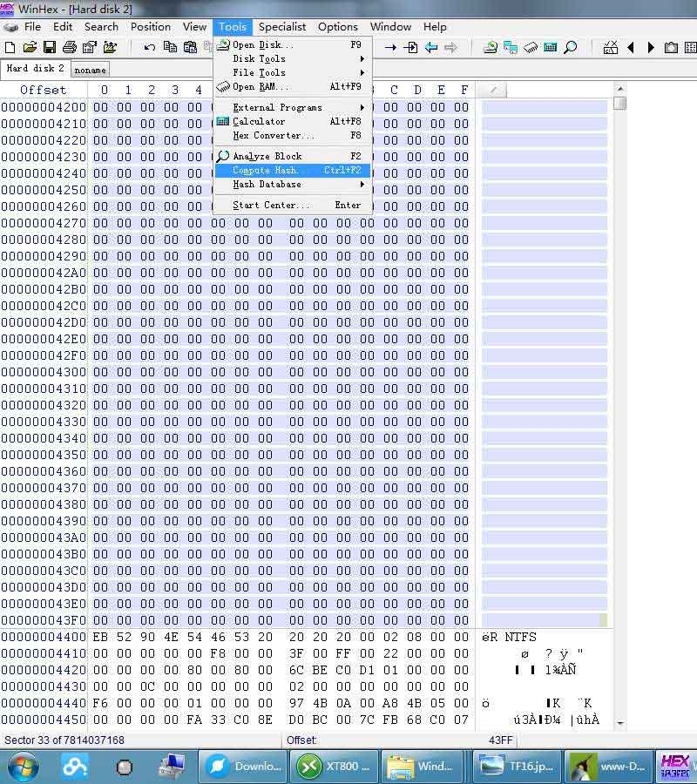
Task: Open the File menu
Action: [32, 27]
